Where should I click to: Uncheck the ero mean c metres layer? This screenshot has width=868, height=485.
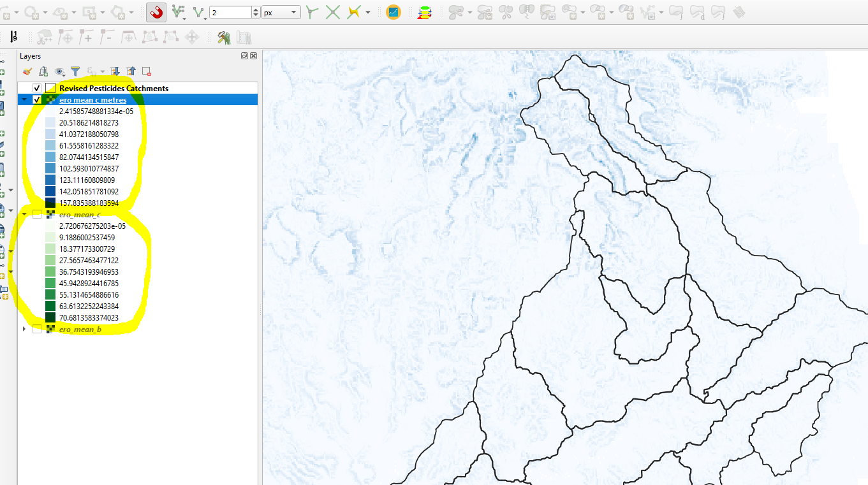[x=37, y=99]
